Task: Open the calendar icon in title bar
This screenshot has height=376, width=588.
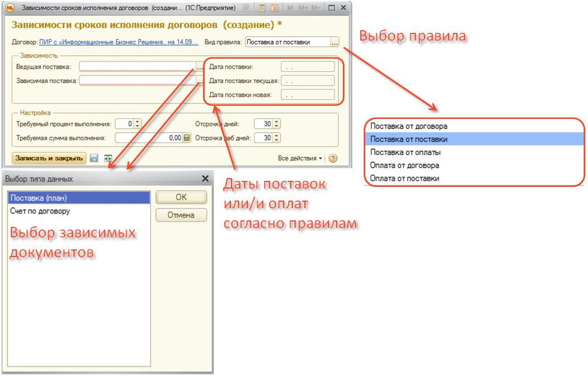Action: coord(274,8)
